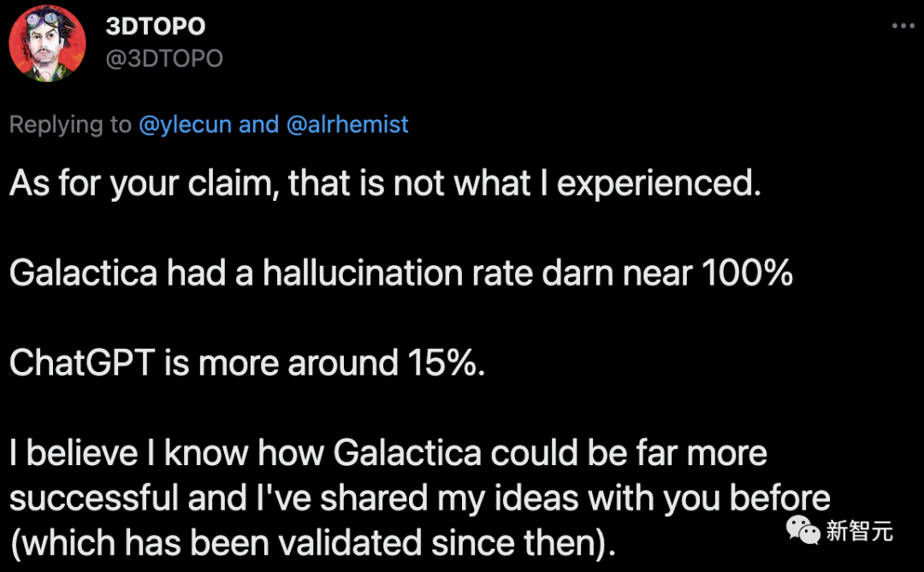Click the sentence about Galactica's hallucination rate
Screen dimensions: 924x572
pyautogui.click(x=400, y=274)
